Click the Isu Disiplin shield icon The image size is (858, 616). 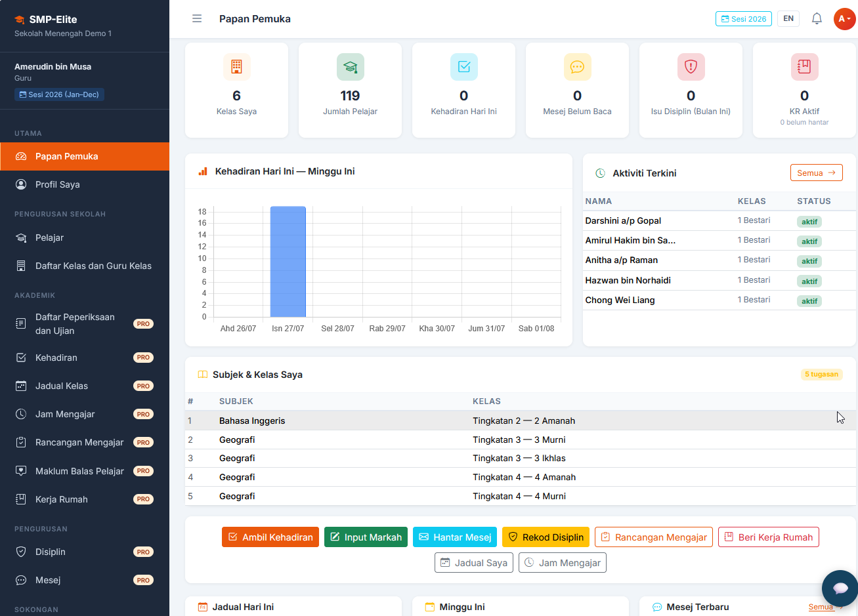click(x=691, y=67)
